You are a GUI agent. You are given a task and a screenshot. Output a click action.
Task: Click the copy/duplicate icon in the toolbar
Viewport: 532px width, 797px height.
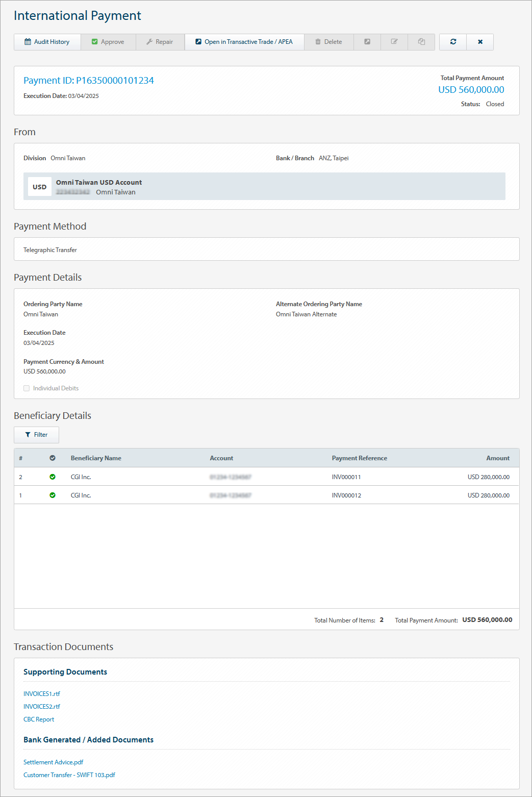[421, 42]
